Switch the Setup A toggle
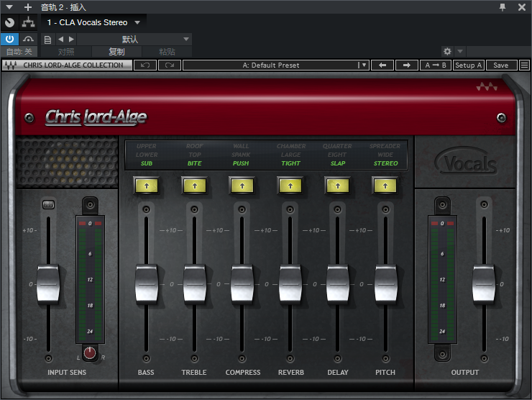This screenshot has width=532, height=400. coord(468,65)
